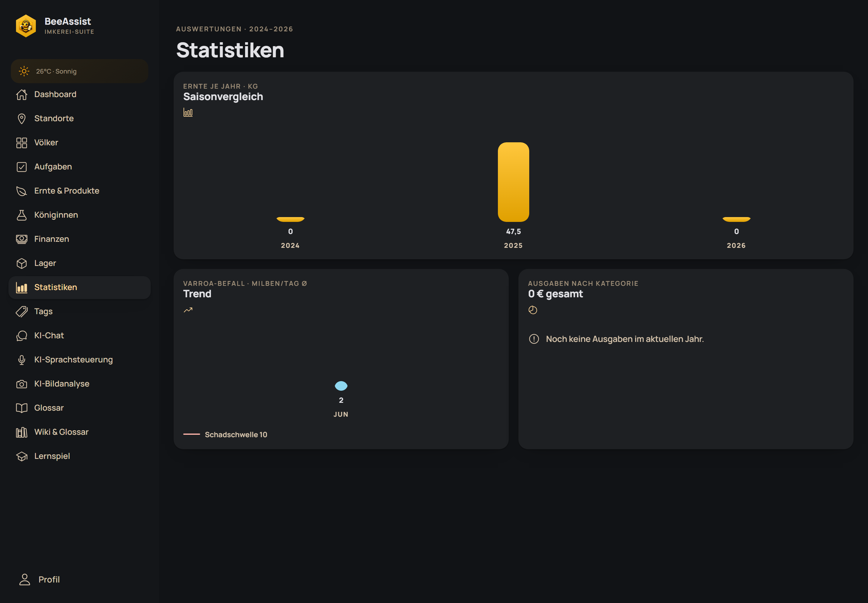Click the Aufgaben checkbox icon
The width and height of the screenshot is (868, 603).
21,167
